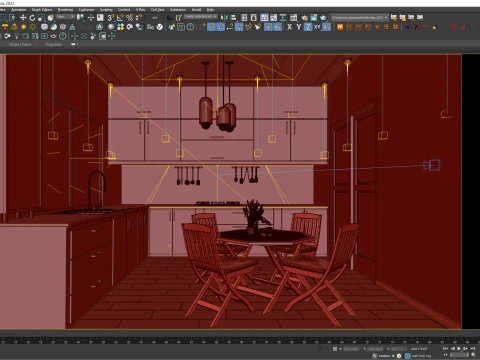Image resolution: width=480 pixels, height=360 pixels.
Task: Click the Use Pivot Point Center icon
Action: point(80,17)
